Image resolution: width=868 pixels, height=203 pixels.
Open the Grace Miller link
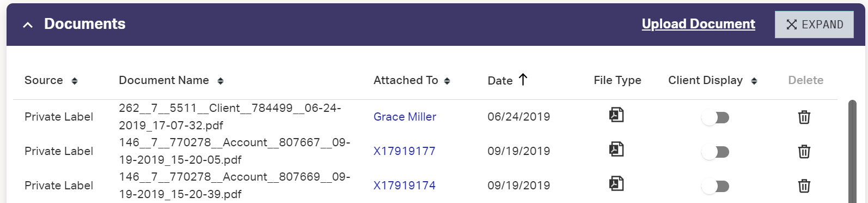point(405,117)
